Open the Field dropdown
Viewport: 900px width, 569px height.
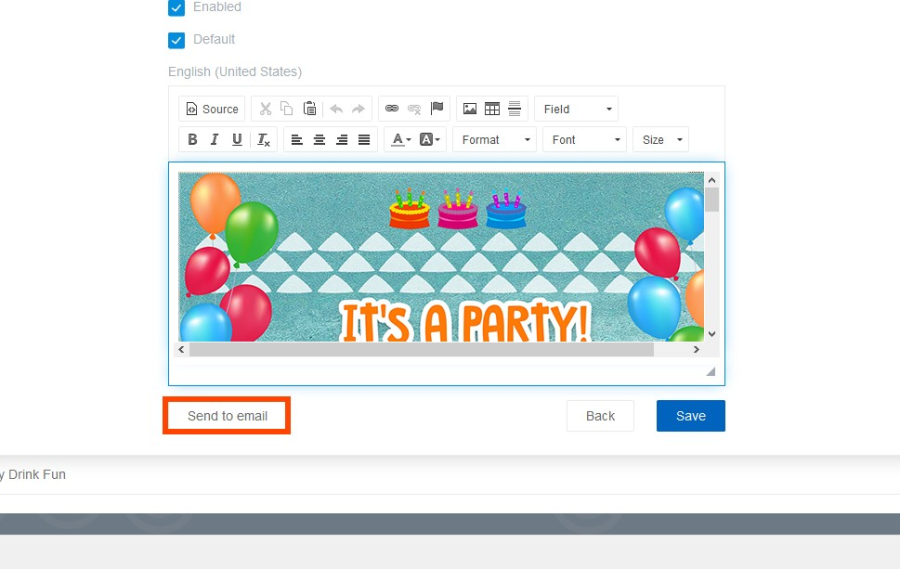[x=576, y=109]
